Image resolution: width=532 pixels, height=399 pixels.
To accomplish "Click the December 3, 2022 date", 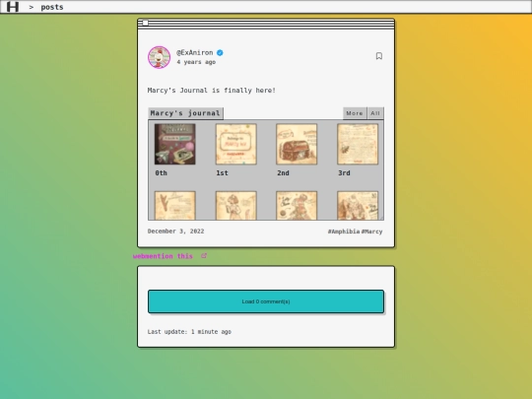I will tap(175, 232).
